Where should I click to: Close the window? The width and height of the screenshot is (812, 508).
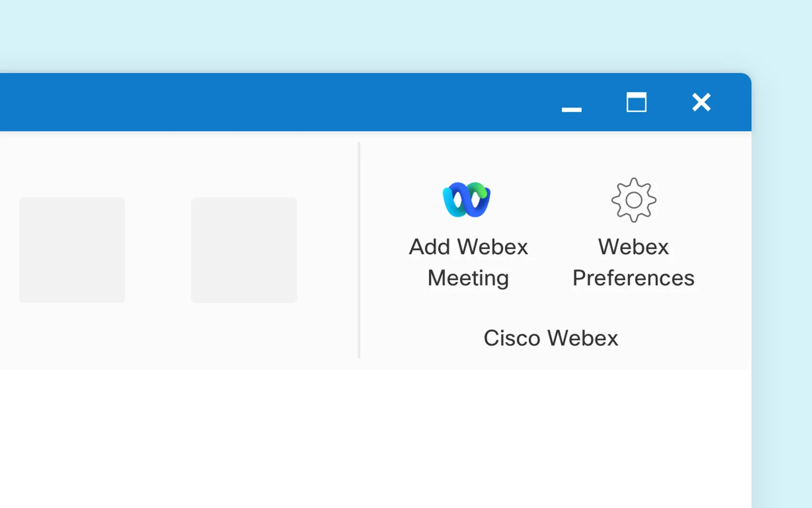[x=701, y=102]
